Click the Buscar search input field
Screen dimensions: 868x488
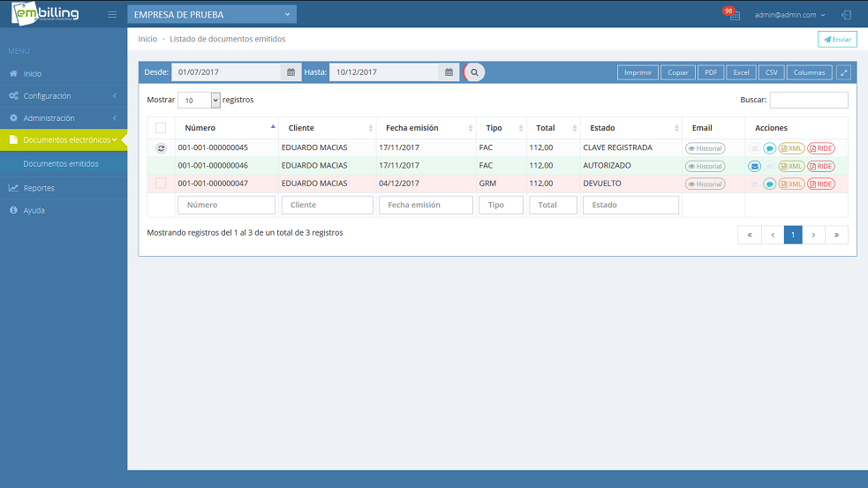tap(808, 101)
